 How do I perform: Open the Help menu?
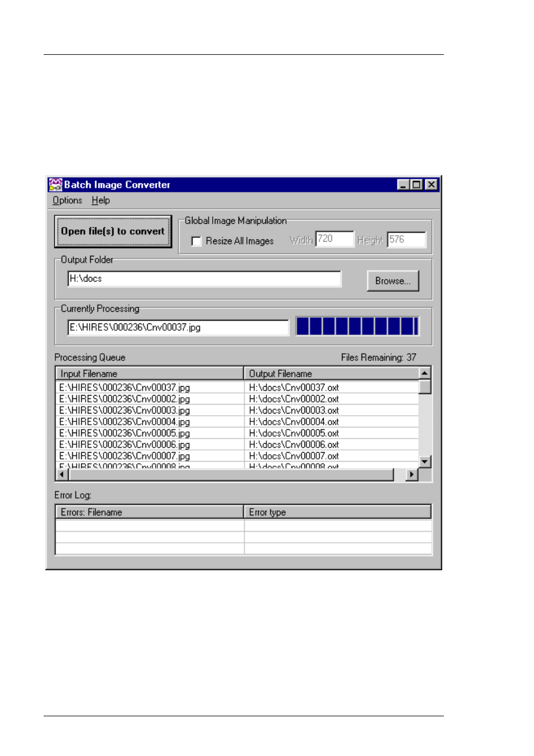pos(101,200)
